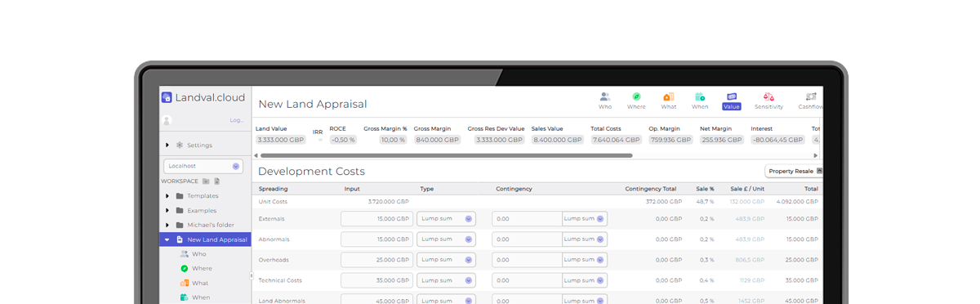Open the When step icon in top navigation
This screenshot has width=980, height=304.
click(700, 96)
